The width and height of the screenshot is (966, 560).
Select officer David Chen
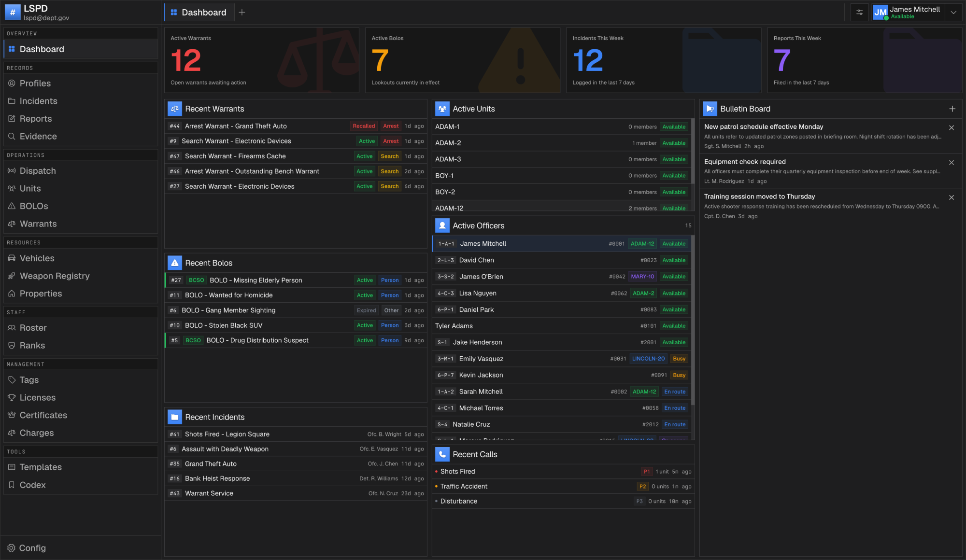pos(561,261)
